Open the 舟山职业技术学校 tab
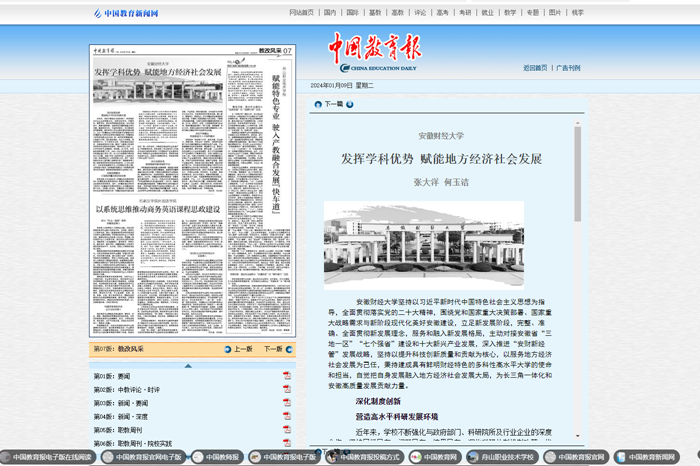Image resolution: width=700 pixels, height=466 pixels. (x=502, y=457)
